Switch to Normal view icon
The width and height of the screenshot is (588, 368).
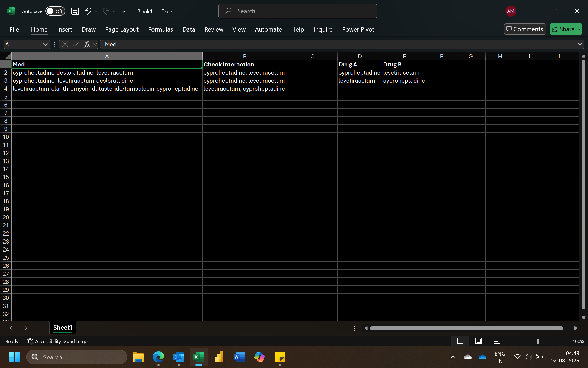point(460,341)
